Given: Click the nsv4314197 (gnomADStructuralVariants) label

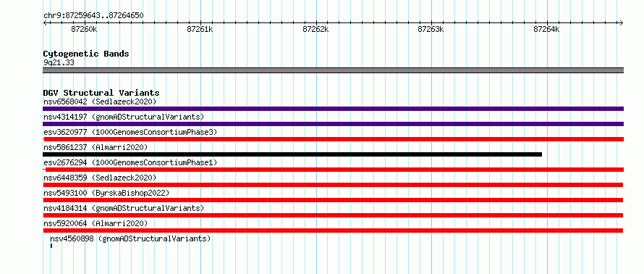Looking at the screenshot, I should [124, 117].
